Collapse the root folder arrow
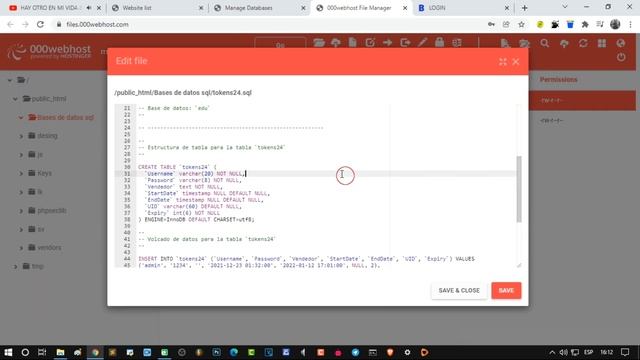The height and width of the screenshot is (360, 640). pyautogui.click(x=10, y=80)
